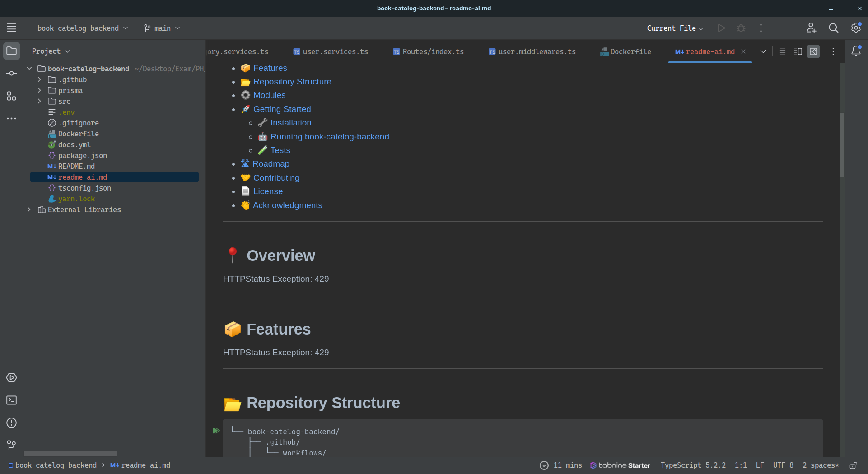Select yarn.lock in project tree

point(77,199)
